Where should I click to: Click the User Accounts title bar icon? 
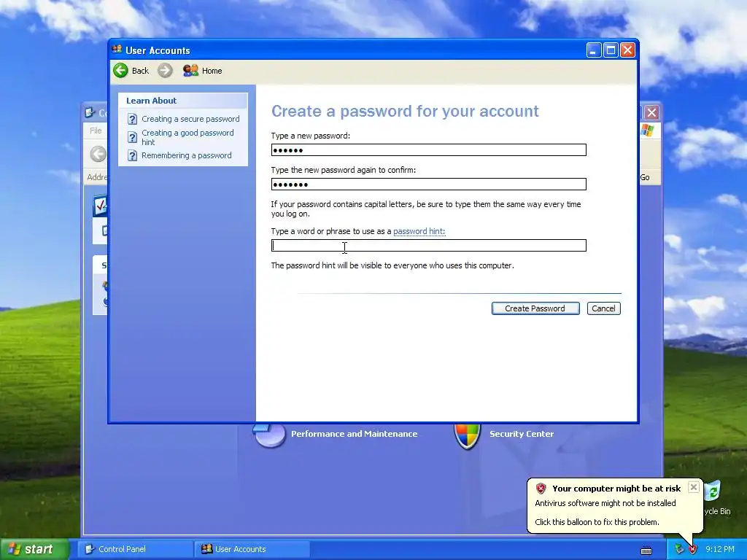[117, 50]
